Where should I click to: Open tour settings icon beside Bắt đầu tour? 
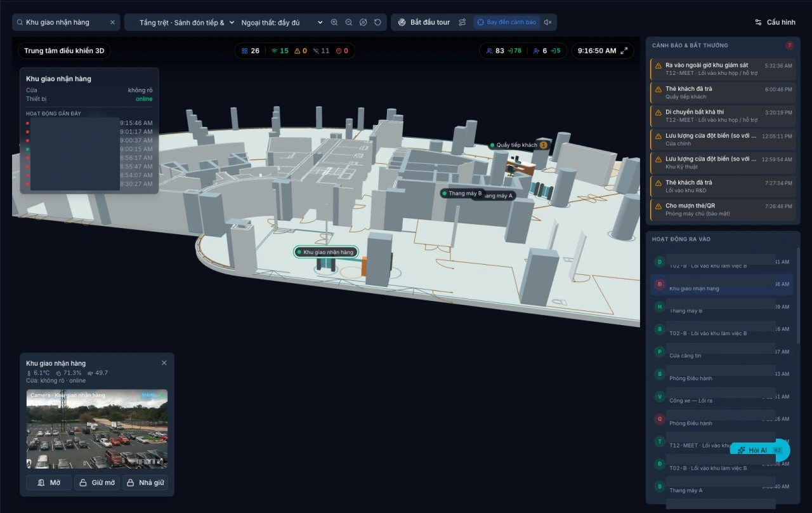pyautogui.click(x=462, y=22)
